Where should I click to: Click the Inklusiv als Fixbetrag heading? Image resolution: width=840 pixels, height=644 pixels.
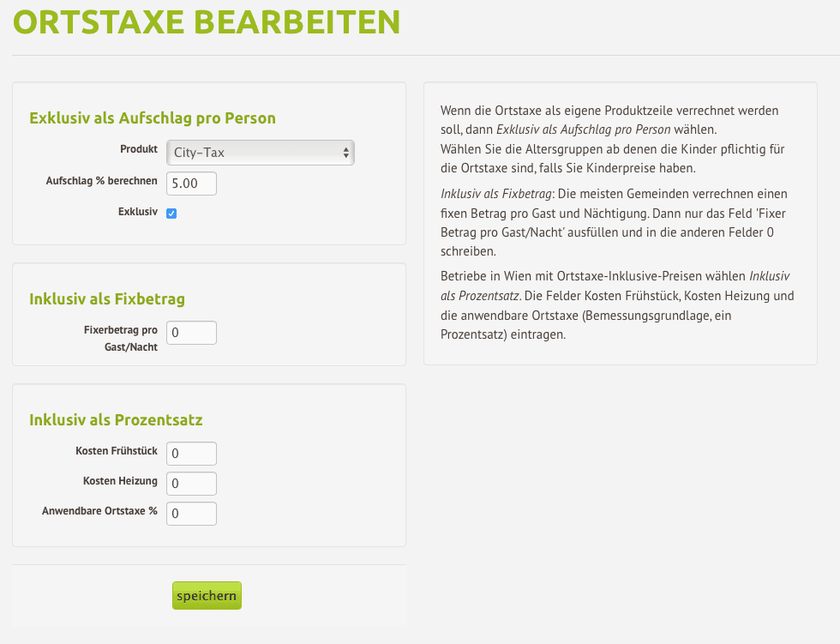(x=107, y=299)
